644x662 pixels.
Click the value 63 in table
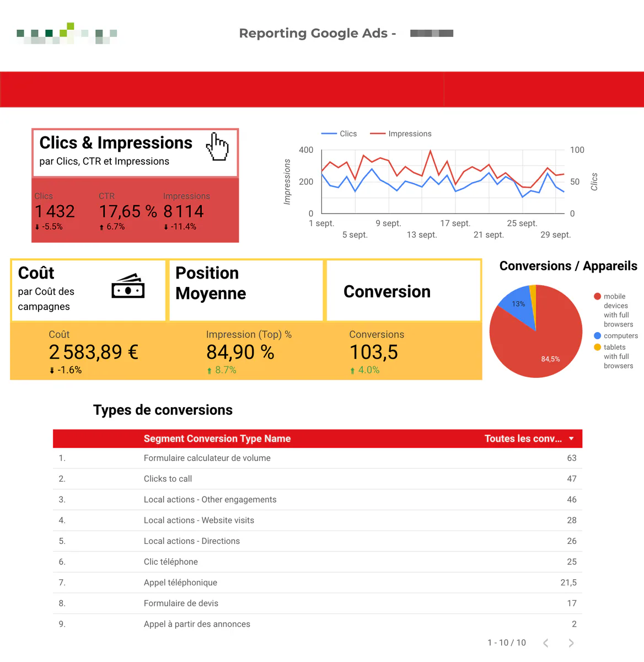pyautogui.click(x=572, y=458)
